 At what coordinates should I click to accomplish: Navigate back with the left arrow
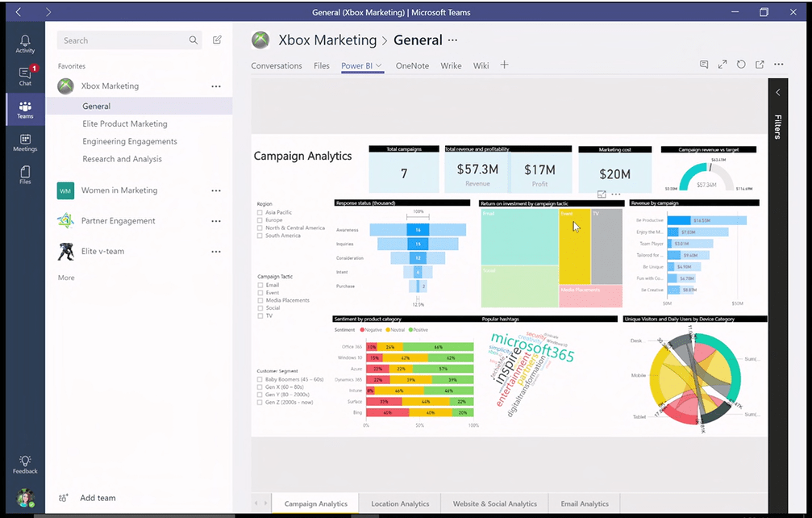pyautogui.click(x=18, y=12)
